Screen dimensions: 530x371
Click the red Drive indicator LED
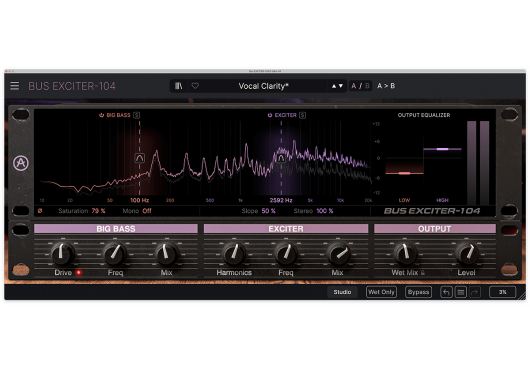tap(78, 272)
